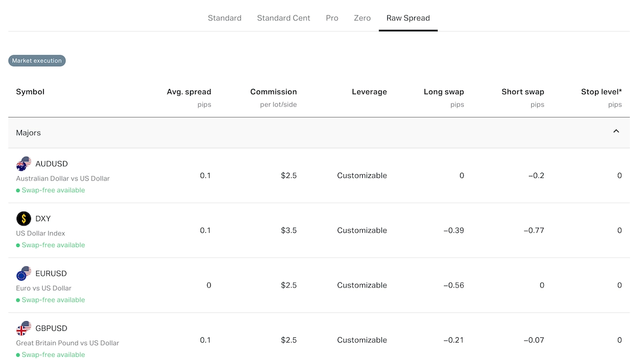This screenshot has width=642, height=364.
Task: Click the Long swap column header
Action: 444,92
